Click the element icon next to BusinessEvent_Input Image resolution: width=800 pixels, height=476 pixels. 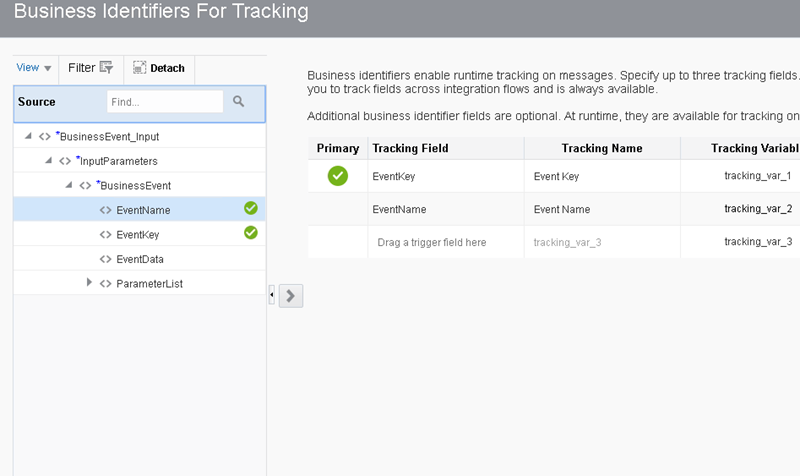(x=45, y=137)
